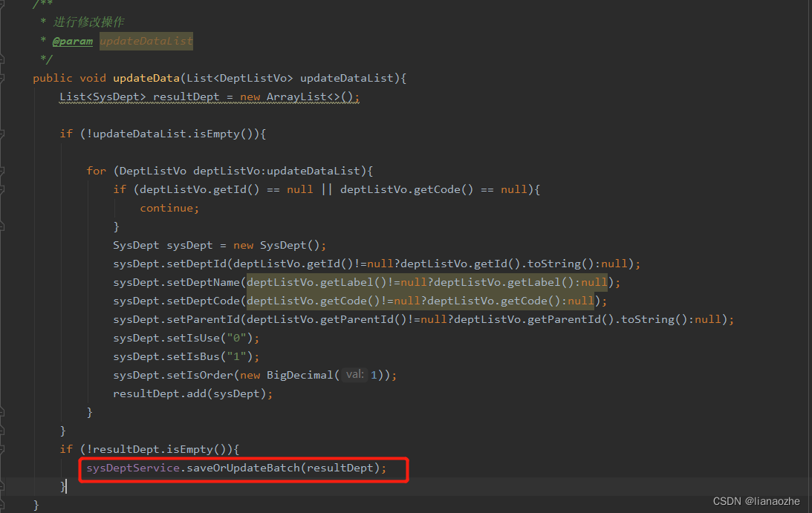This screenshot has width=812, height=513.
Task: Click deptListVo.getId() == null in the if condition
Action: coord(227,189)
